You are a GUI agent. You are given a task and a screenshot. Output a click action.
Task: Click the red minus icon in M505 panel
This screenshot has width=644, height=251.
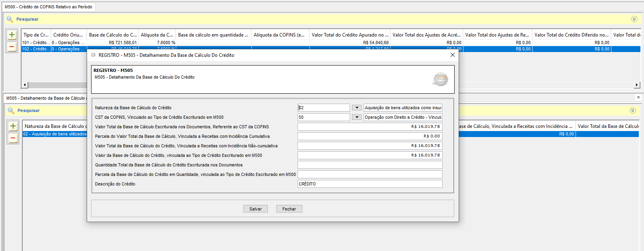coord(13,138)
